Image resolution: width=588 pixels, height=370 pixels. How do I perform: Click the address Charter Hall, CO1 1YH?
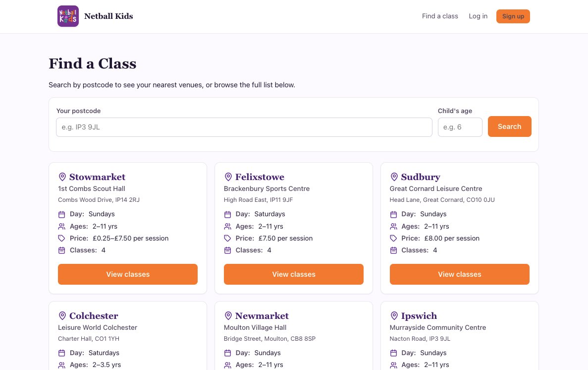pyautogui.click(x=89, y=339)
